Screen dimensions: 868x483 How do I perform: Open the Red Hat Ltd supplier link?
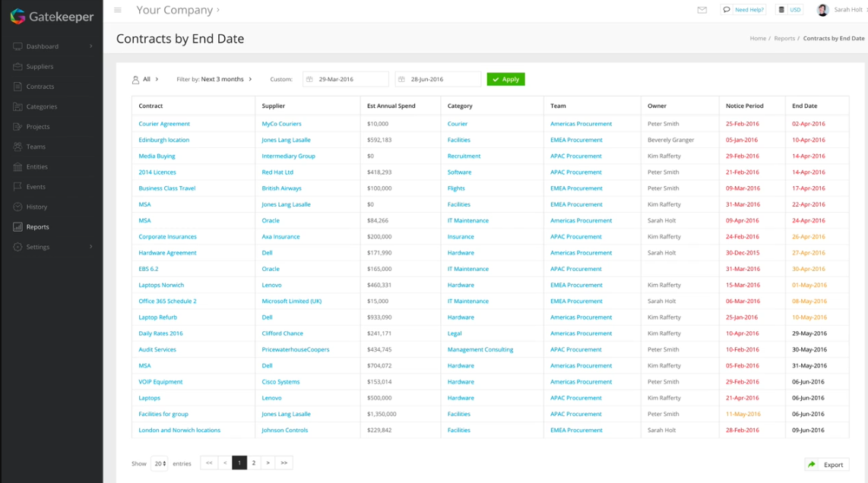pos(277,172)
